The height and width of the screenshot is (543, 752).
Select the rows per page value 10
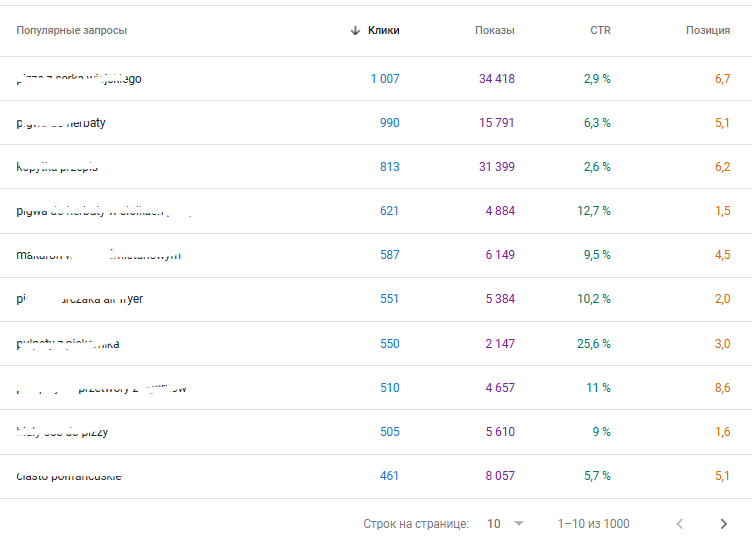(x=494, y=523)
